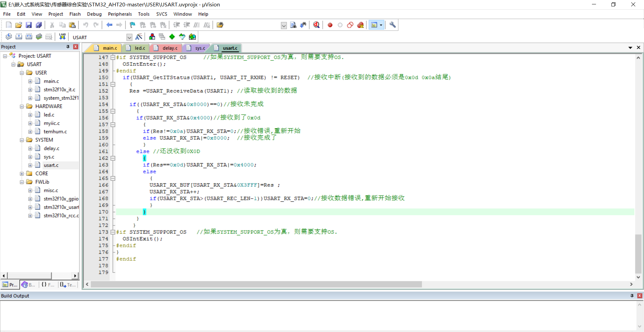Toggle code folding at line 157
The width and height of the screenshot is (644, 332).
(113, 125)
